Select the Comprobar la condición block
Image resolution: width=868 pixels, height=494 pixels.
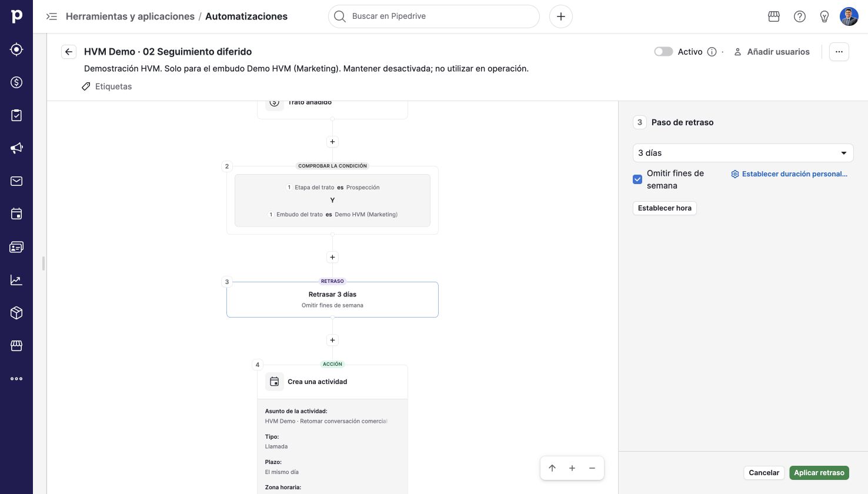[x=332, y=200]
